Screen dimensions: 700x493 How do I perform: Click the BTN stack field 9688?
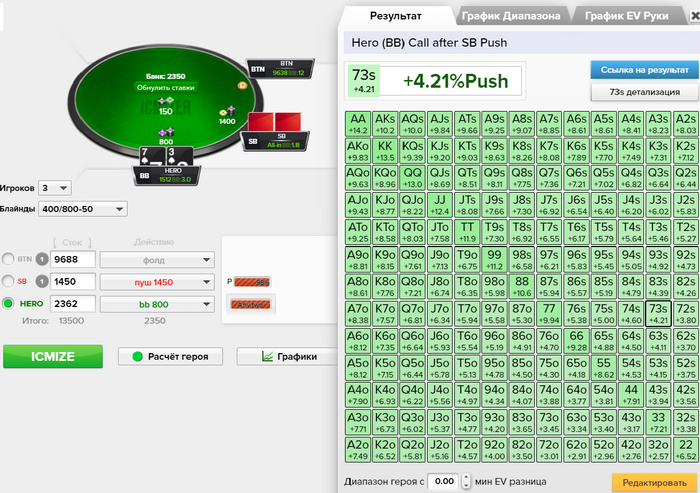click(x=73, y=259)
